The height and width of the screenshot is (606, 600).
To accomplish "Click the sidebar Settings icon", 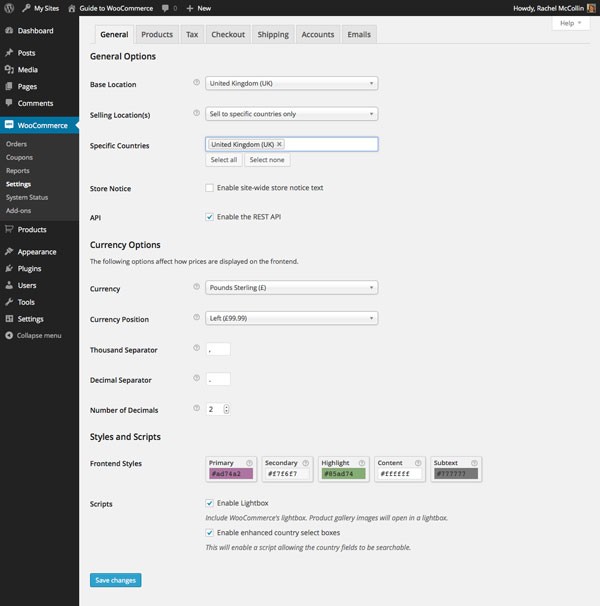I will tap(9, 318).
